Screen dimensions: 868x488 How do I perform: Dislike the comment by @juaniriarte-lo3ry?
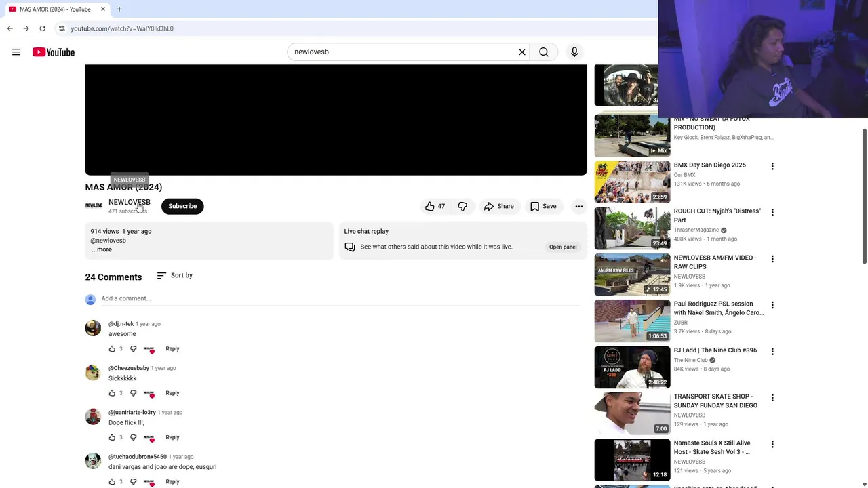tap(134, 437)
